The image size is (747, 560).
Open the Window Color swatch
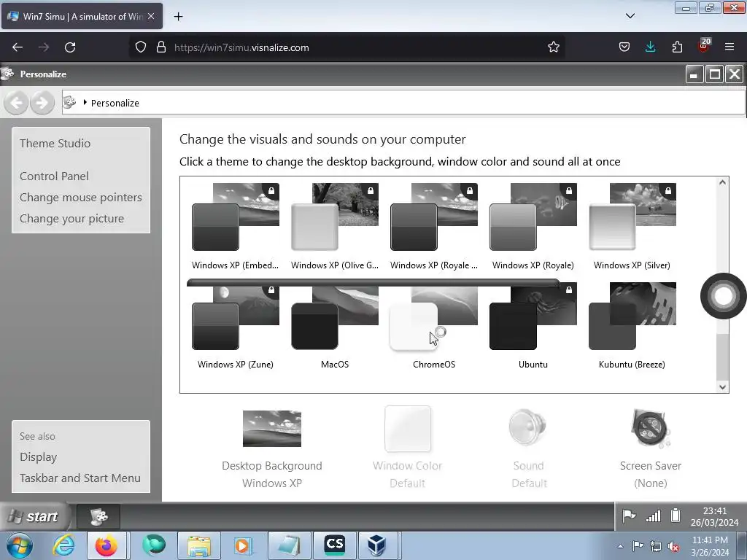(408, 429)
